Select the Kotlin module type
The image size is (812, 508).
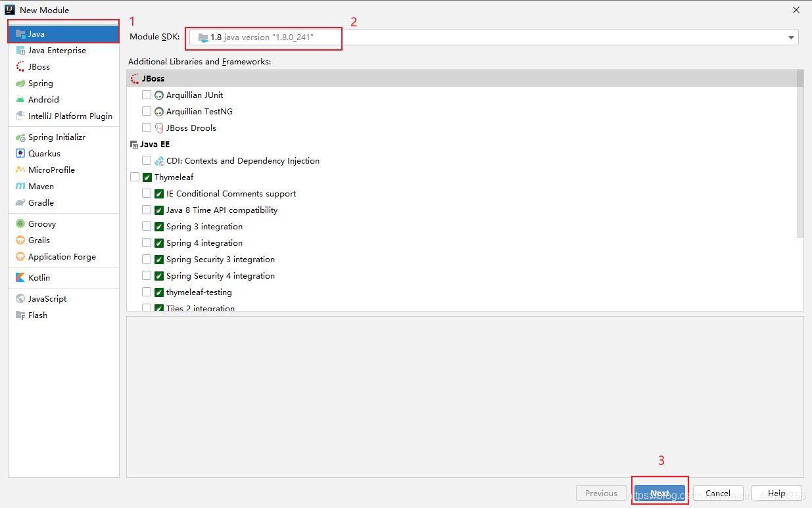[64, 277]
